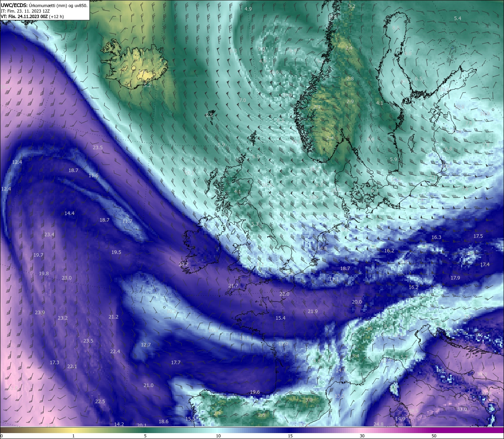Click the map value 20.0
504x439 pixels.
point(357,302)
